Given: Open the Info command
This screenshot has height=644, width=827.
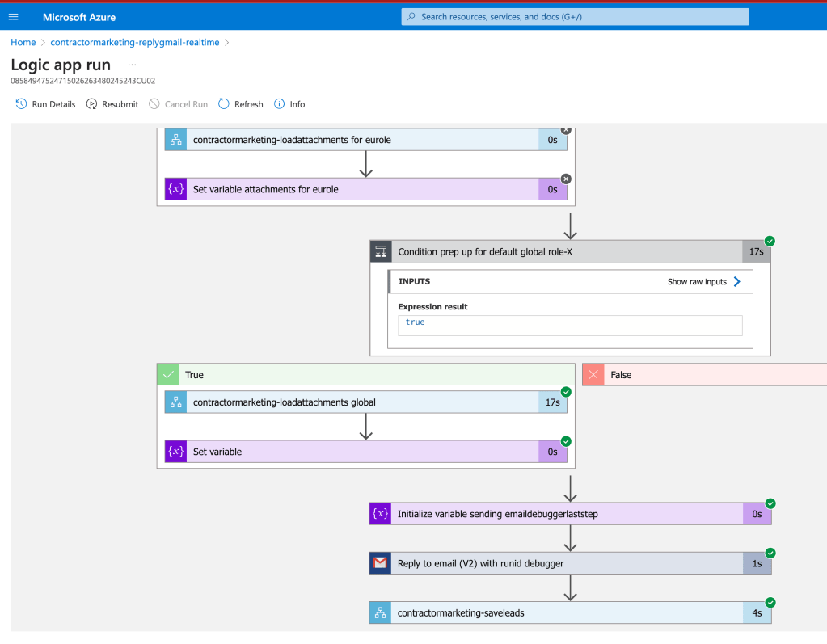Looking at the screenshot, I should (x=289, y=103).
